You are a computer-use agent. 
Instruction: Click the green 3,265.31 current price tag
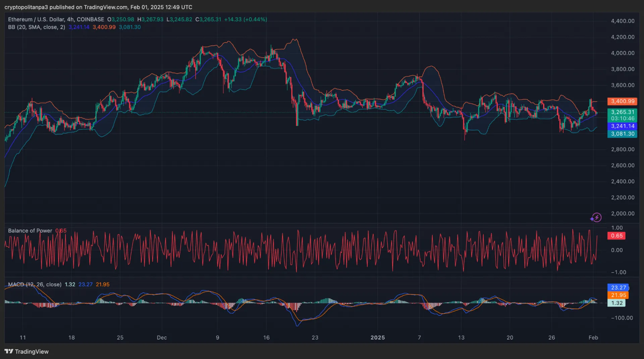[x=622, y=112]
